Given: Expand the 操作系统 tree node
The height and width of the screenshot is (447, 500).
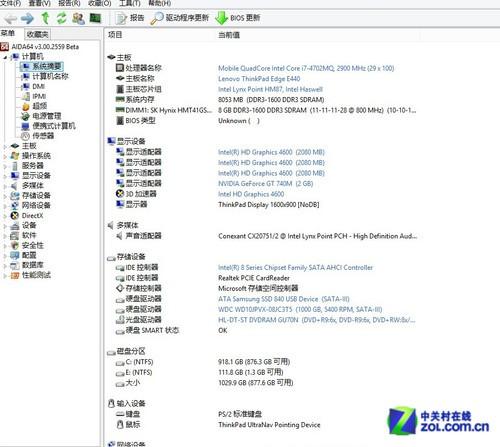Looking at the screenshot, I should point(5,156).
